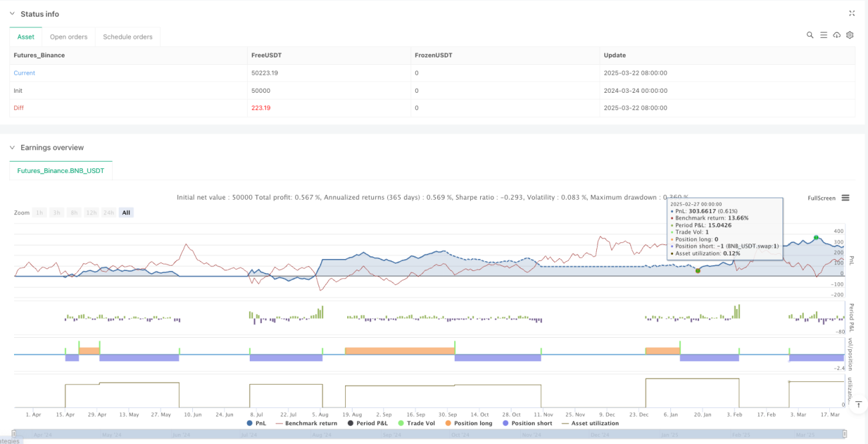Toggle Asset utilization legend series

click(590, 423)
